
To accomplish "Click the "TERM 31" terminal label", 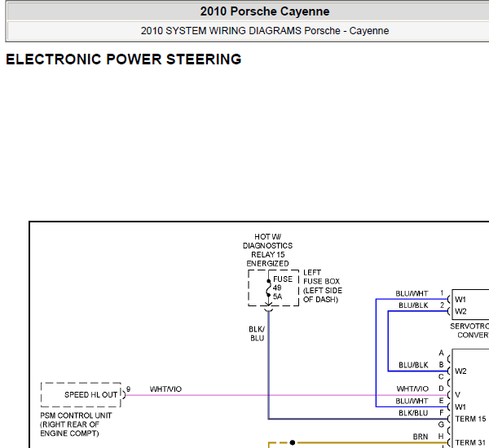I will [x=470, y=442].
